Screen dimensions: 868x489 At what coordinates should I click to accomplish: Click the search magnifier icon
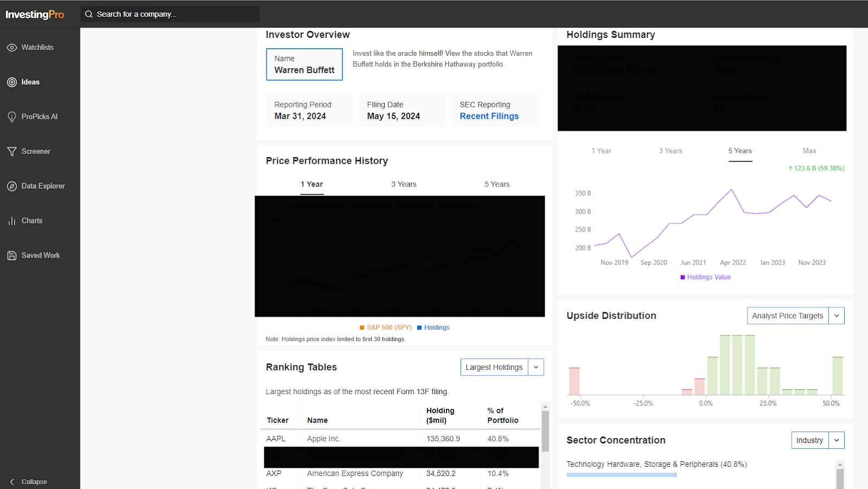coord(89,14)
